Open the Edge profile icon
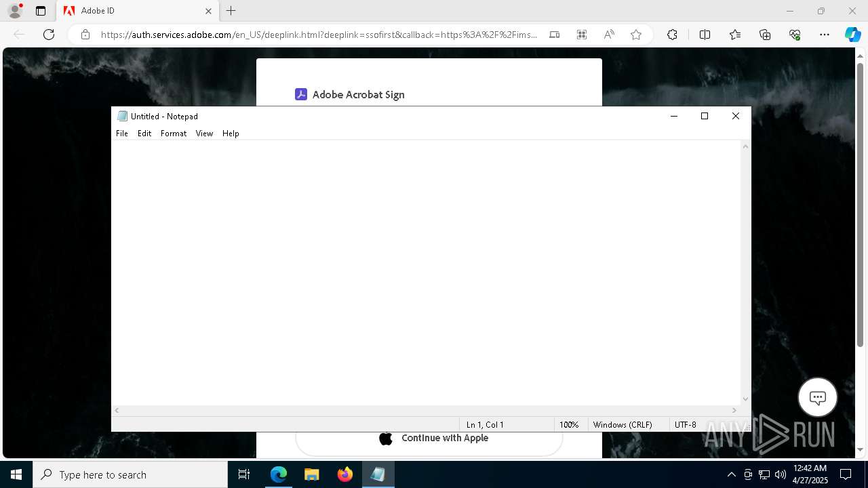The height and width of the screenshot is (488, 868). 15,11
